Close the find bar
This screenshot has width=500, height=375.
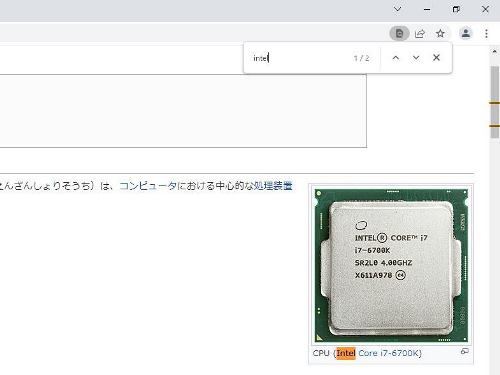pos(436,58)
